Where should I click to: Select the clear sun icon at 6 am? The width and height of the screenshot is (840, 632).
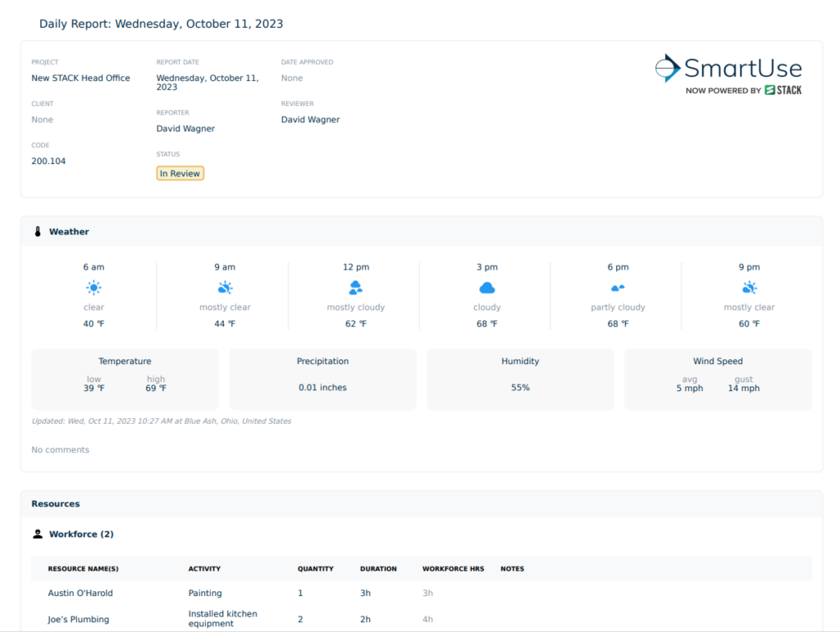click(94, 287)
